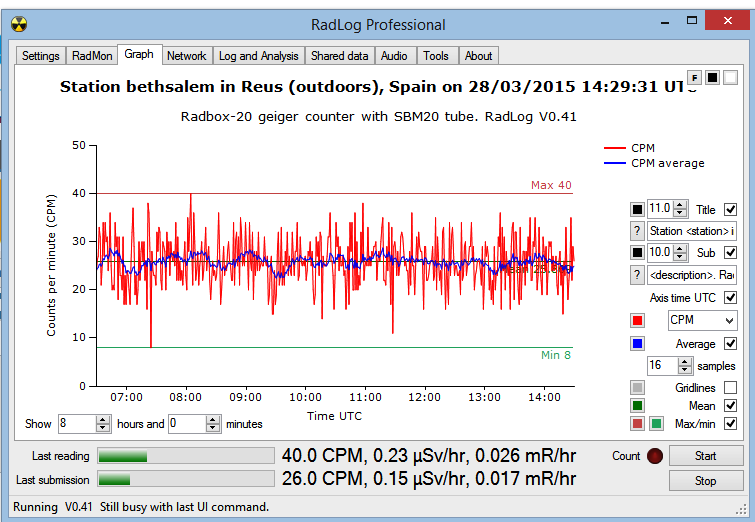Click the Min 8 graph label
Screen dimensions: 755x522
[556, 355]
